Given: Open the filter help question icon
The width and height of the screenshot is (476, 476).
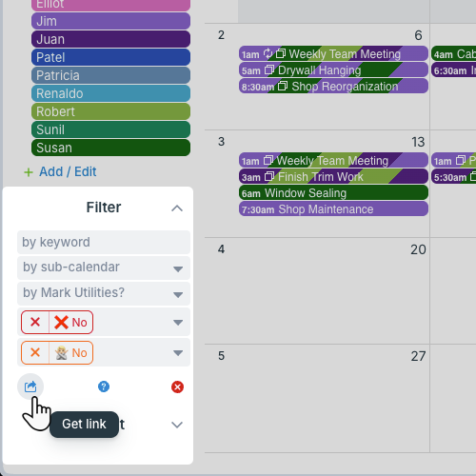Looking at the screenshot, I should pos(104,387).
